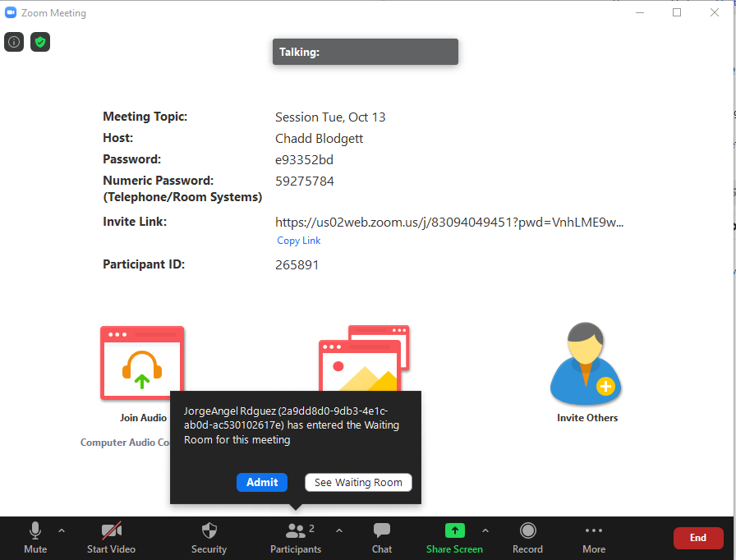Open the Chat panel
The image size is (736, 560).
click(382, 538)
